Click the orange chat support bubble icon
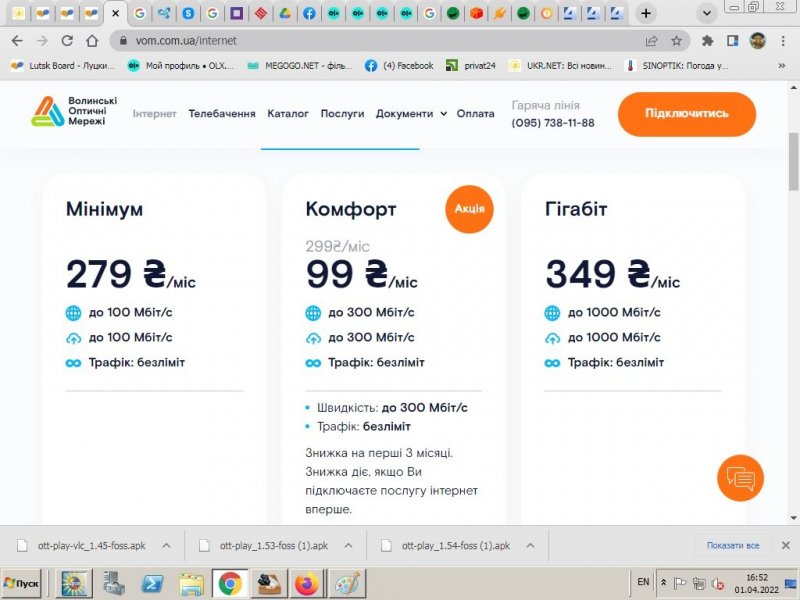The image size is (800, 600). (740, 479)
